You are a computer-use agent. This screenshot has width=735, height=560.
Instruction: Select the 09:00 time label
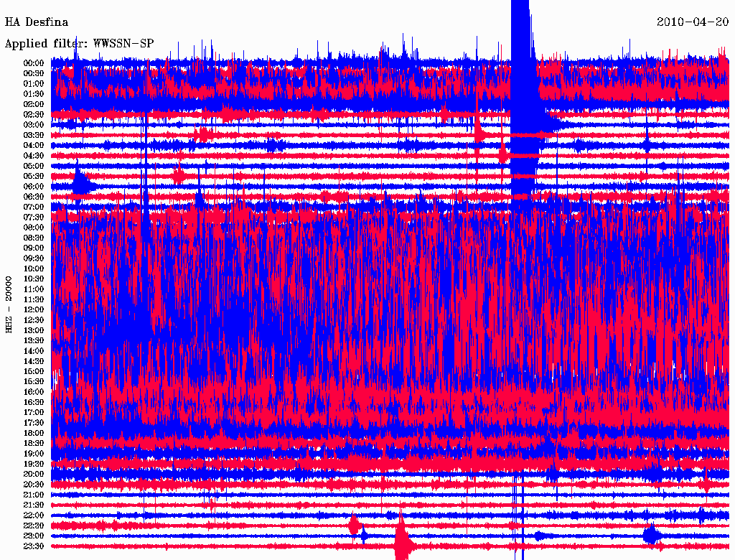(x=33, y=248)
